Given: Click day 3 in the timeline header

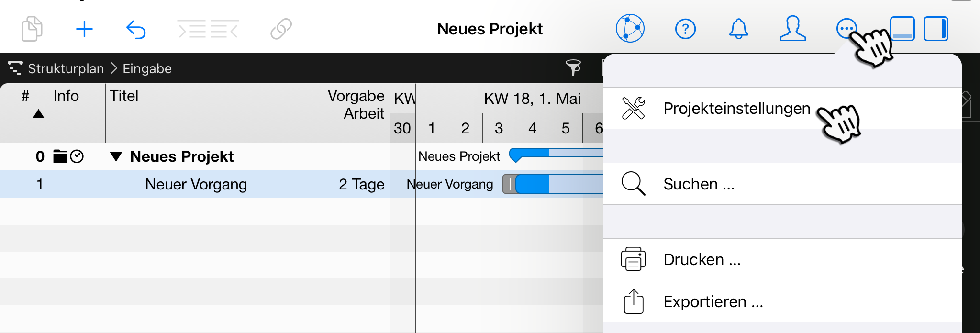Looking at the screenshot, I should point(499,128).
